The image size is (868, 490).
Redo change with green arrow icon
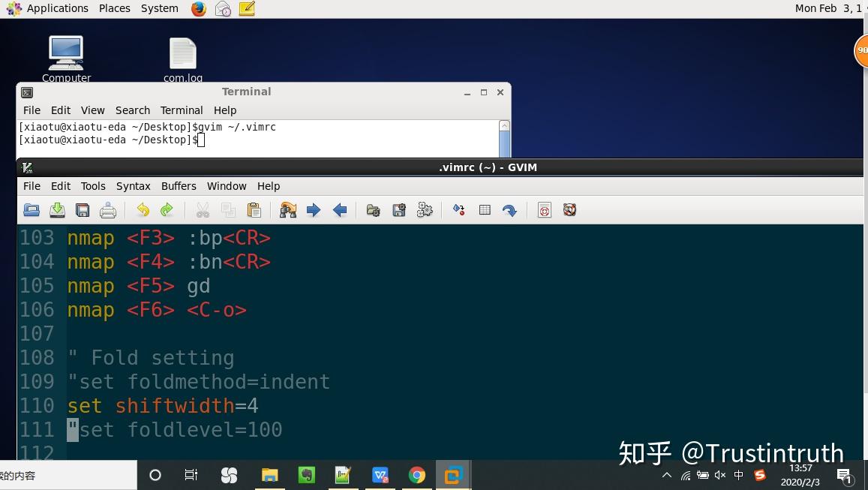(x=167, y=210)
